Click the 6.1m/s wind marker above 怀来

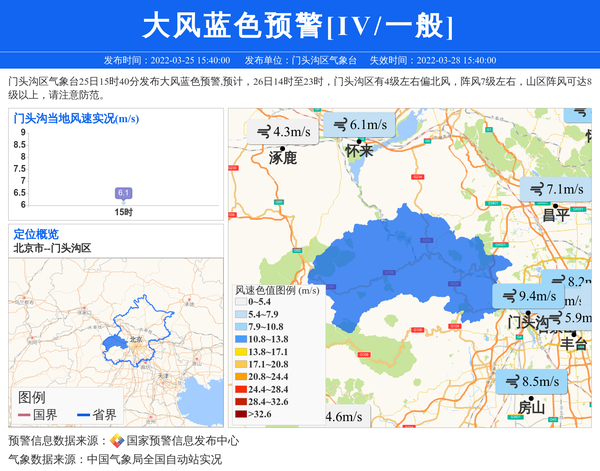coord(361,125)
